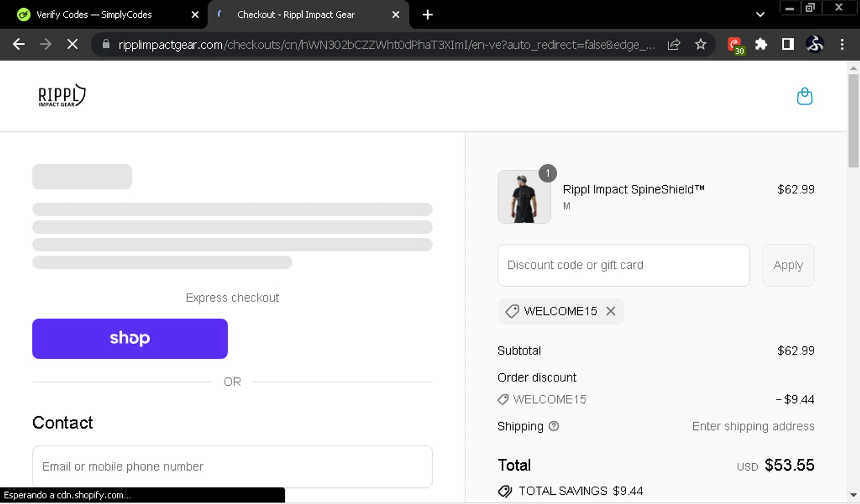
Task: Go back with browser back arrow
Action: pos(18,44)
